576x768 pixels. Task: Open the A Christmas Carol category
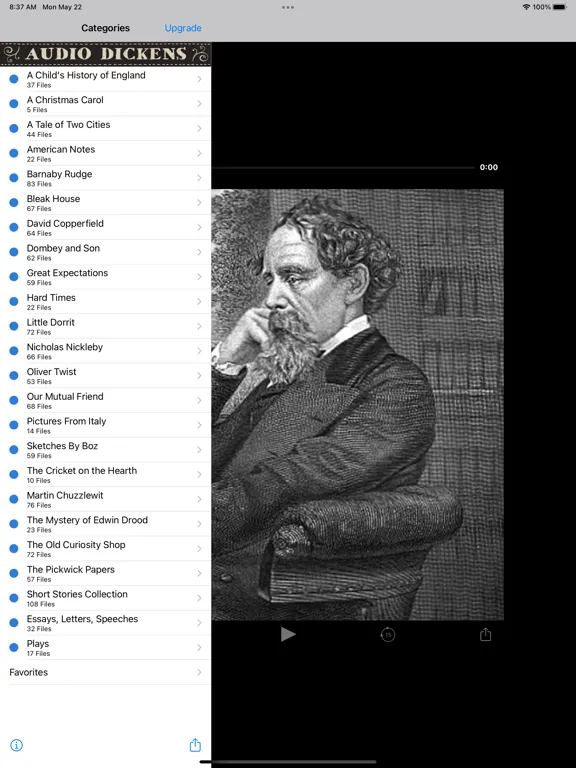point(105,103)
